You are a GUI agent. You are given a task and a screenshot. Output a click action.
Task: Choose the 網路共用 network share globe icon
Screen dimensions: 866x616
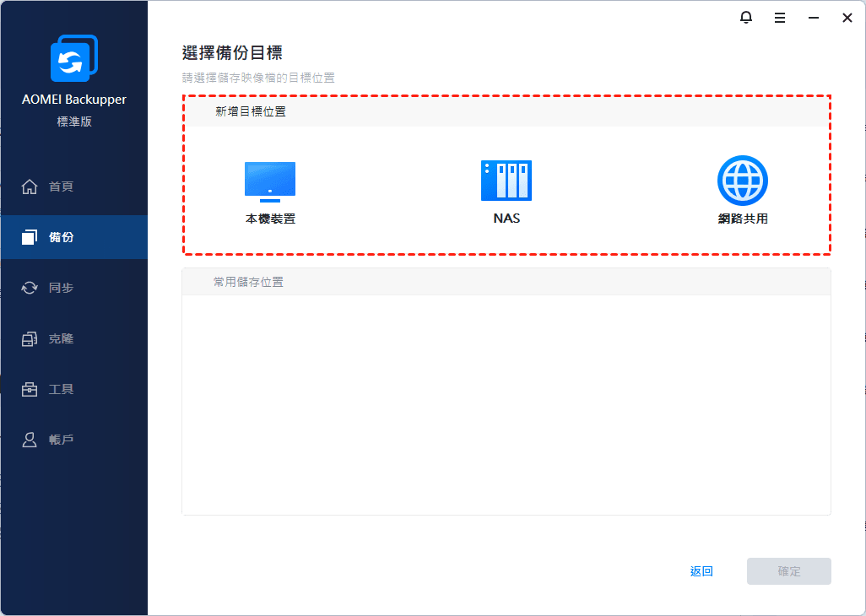[x=742, y=181]
